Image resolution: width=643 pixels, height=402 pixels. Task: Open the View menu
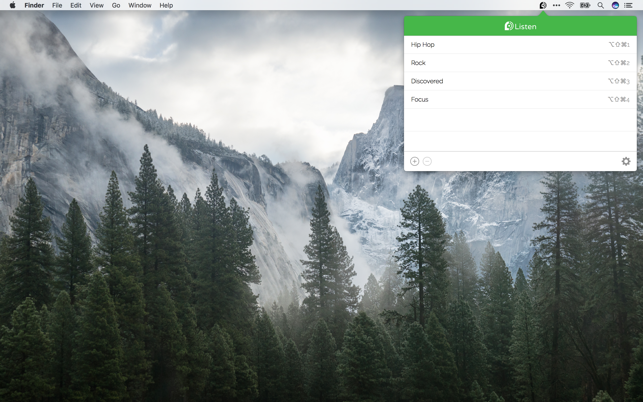pos(96,5)
